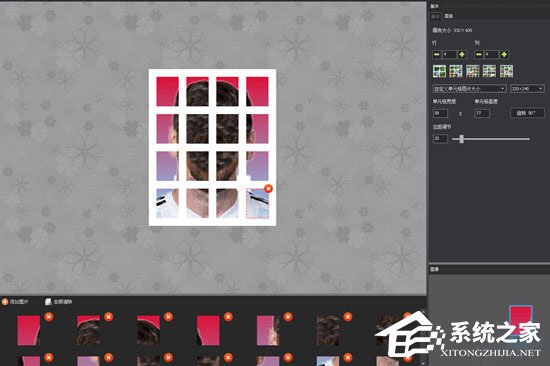Select bottom row neck cell in column two

(x=197, y=203)
